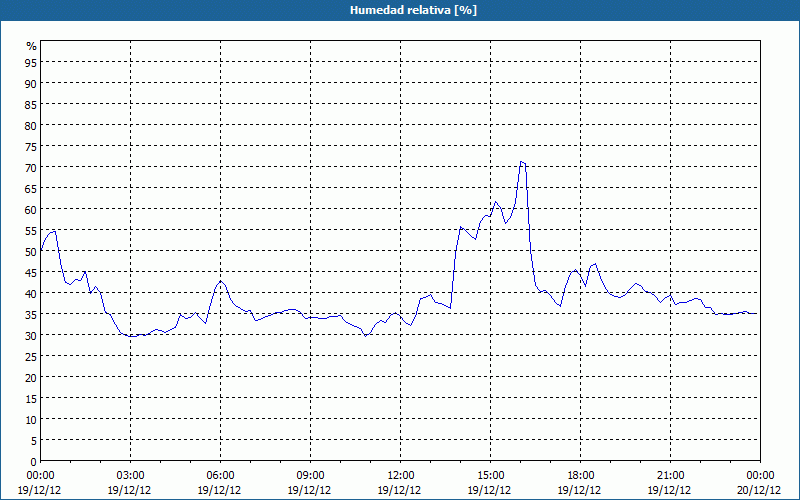The height and width of the screenshot is (500, 800).
Task: Select y-axis value "50"
Action: (x=31, y=252)
